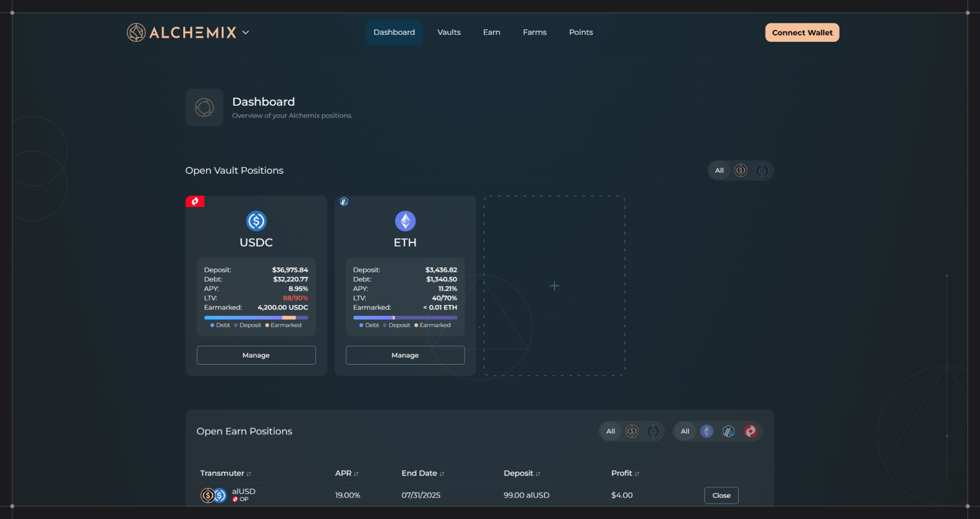Filter vault positions by alUSD icon

pos(741,171)
